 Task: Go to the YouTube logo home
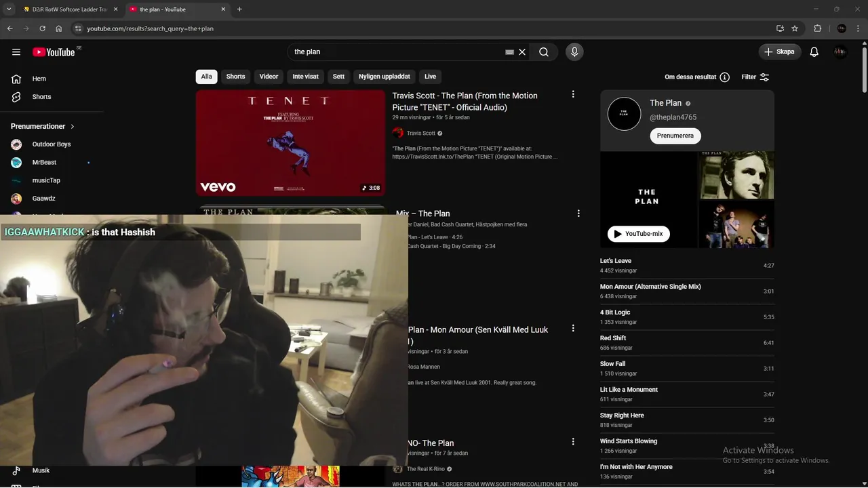[54, 52]
